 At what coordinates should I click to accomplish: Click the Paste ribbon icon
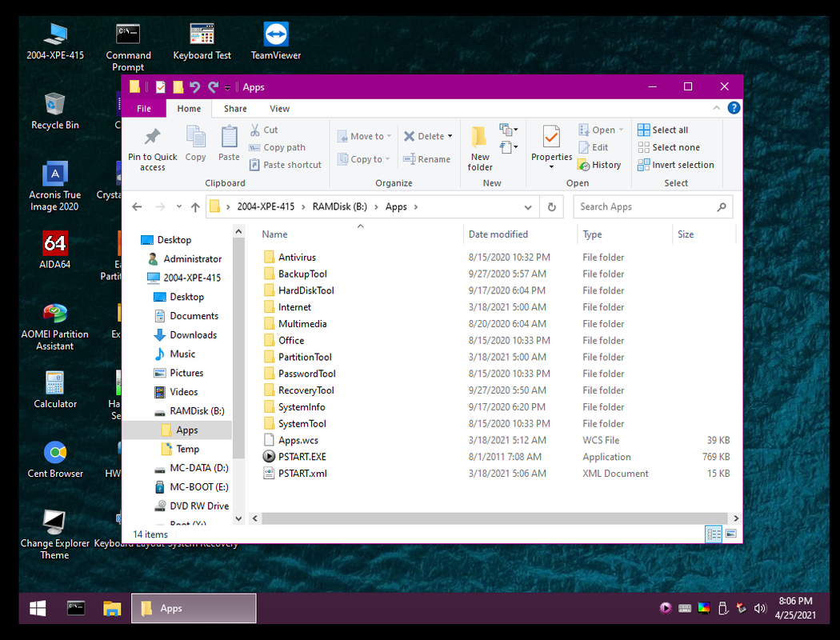pos(229,143)
